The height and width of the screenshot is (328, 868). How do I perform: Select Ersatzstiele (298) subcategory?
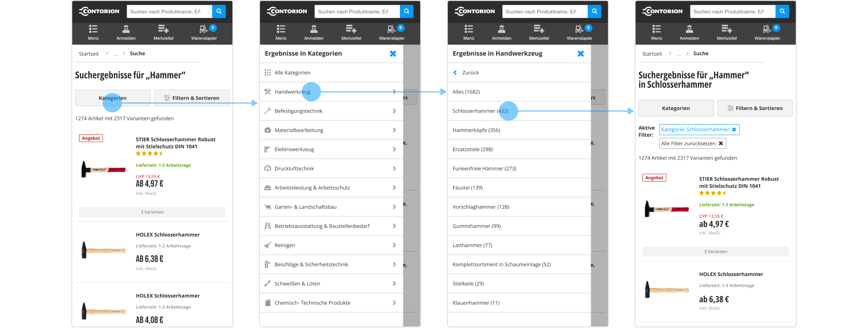pos(519,149)
